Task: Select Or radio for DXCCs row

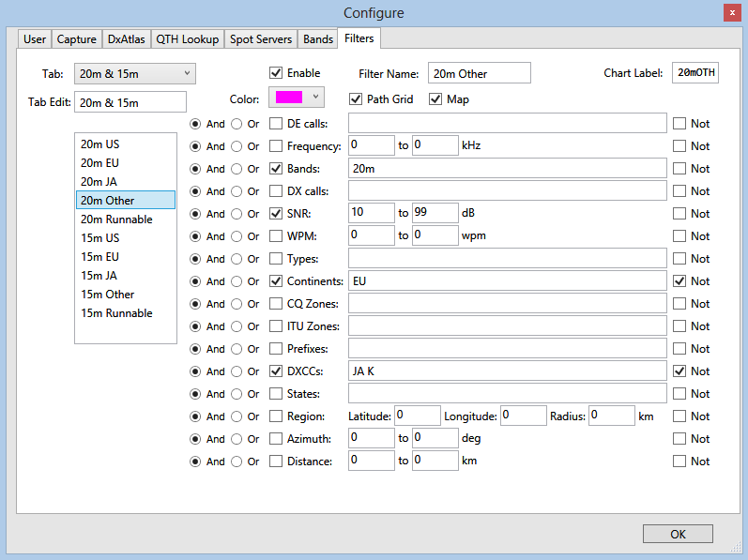Action: [237, 371]
